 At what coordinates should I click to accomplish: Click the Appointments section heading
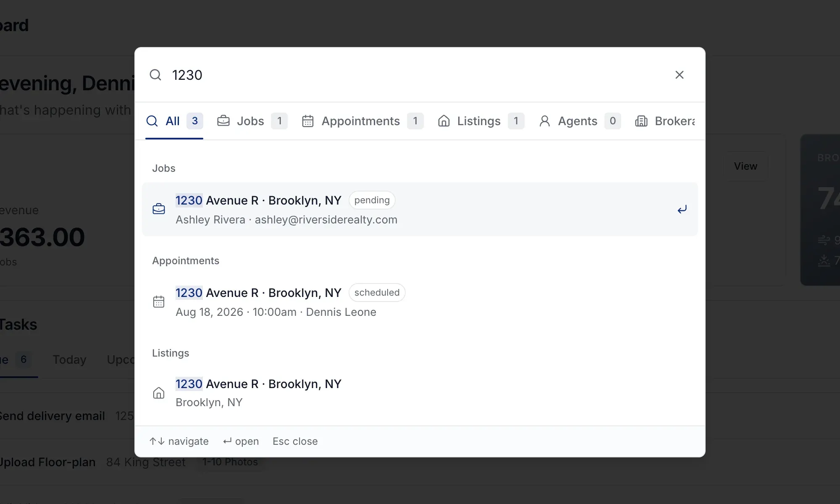click(186, 261)
